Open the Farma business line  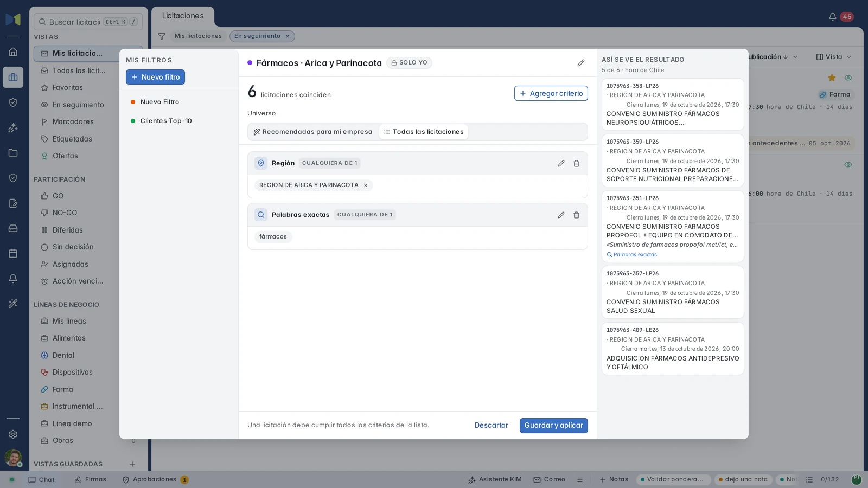click(62, 389)
